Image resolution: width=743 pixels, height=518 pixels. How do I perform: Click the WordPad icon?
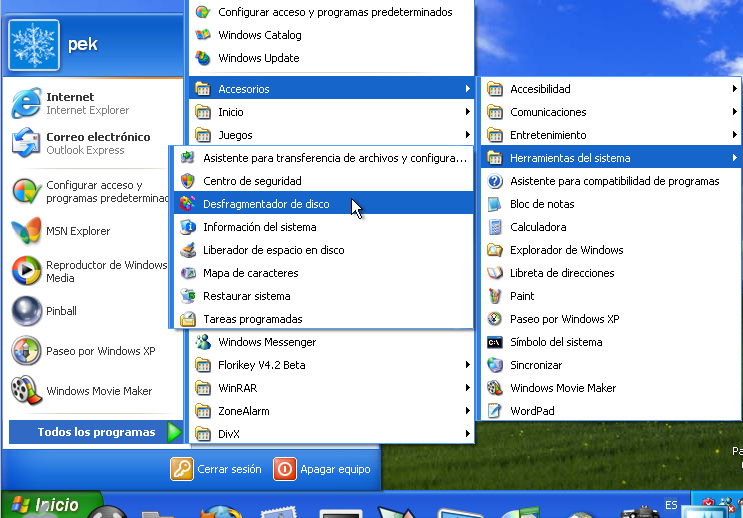point(495,411)
